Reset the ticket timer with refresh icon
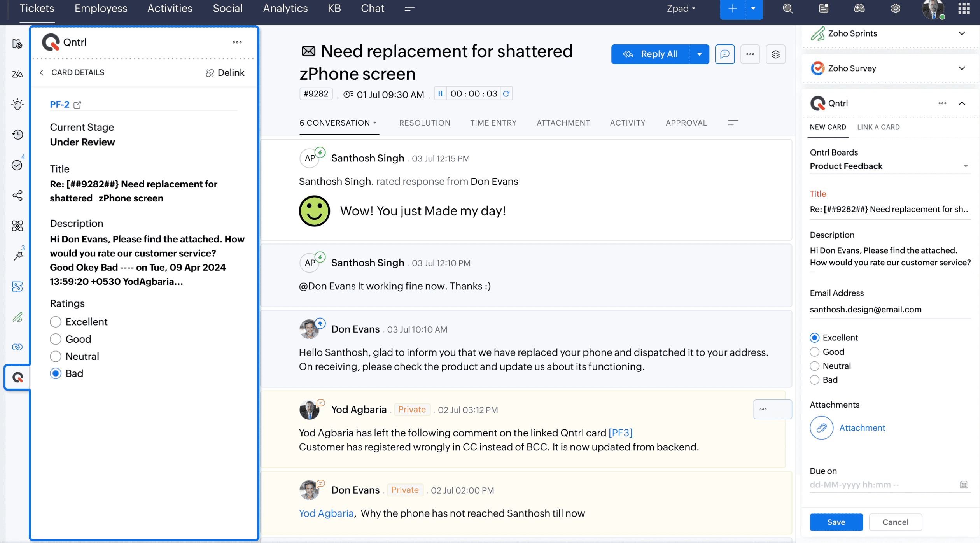The width and height of the screenshot is (980, 543). (x=506, y=94)
